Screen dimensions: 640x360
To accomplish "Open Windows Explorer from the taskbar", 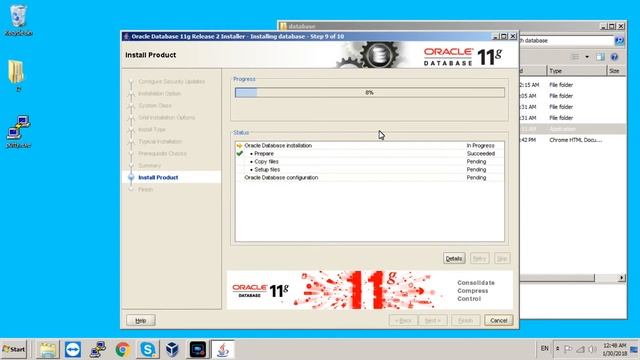I will point(48,350).
